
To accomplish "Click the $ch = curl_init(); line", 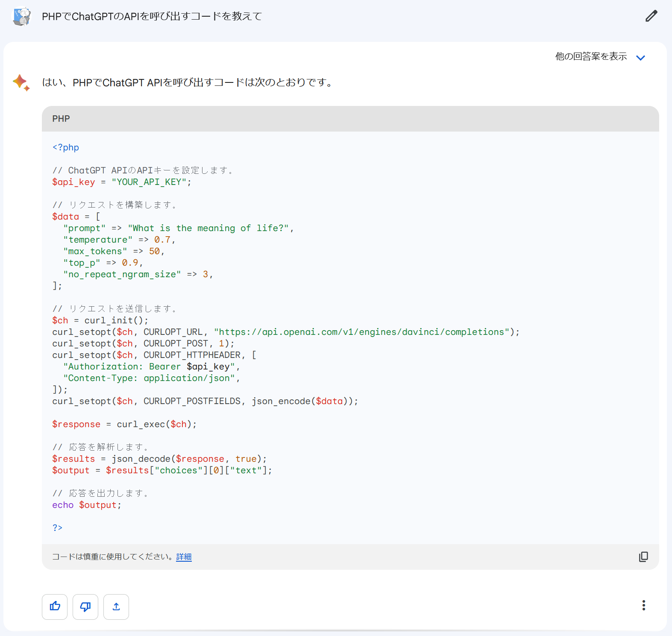I will coord(100,320).
